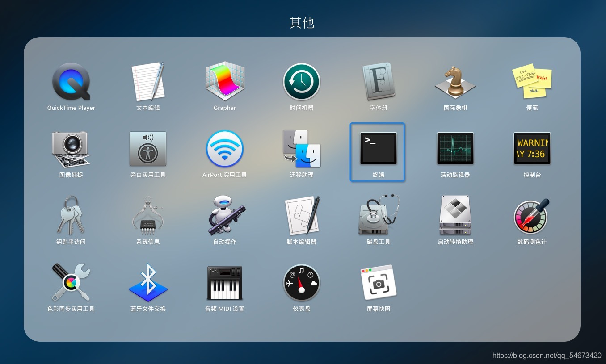Launch 脚本编辑器 Script Editor
This screenshot has width=606, height=364.
click(302, 216)
